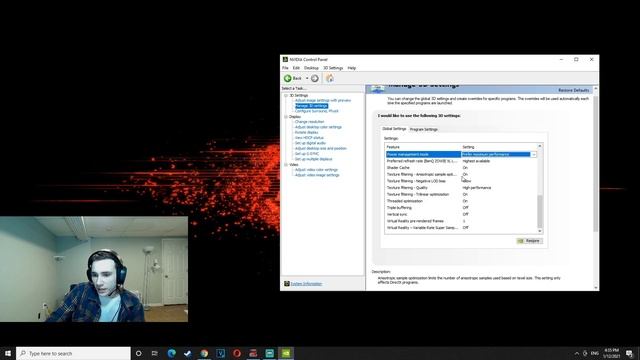Open Configure Surround, PhysX
Screen dimensions: 640x360
317,111
